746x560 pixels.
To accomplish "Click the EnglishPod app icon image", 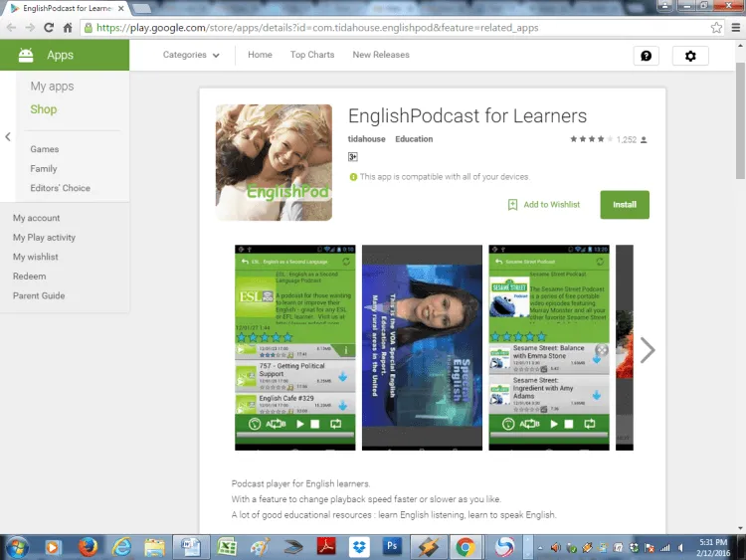I will 274,162.
